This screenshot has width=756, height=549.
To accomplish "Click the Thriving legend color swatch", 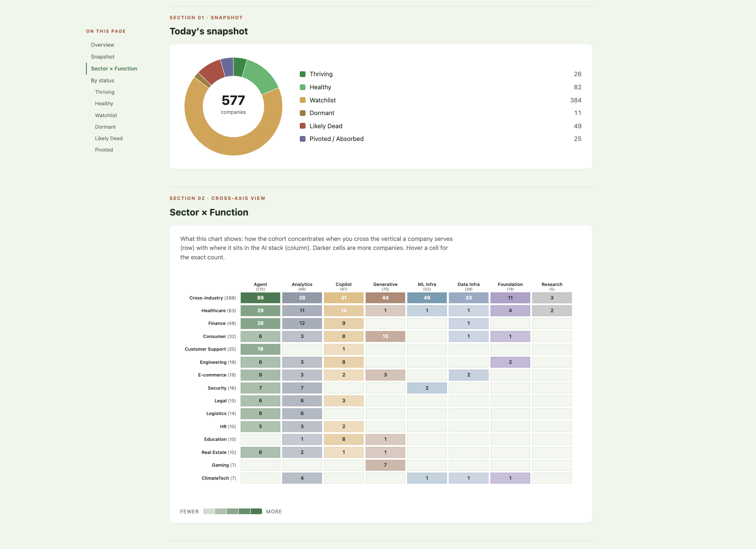I will (x=302, y=74).
